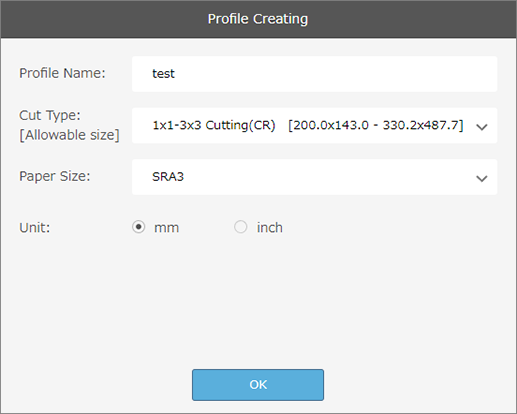Click the 'Profile Name:' label
The height and width of the screenshot is (414, 517).
click(x=62, y=73)
